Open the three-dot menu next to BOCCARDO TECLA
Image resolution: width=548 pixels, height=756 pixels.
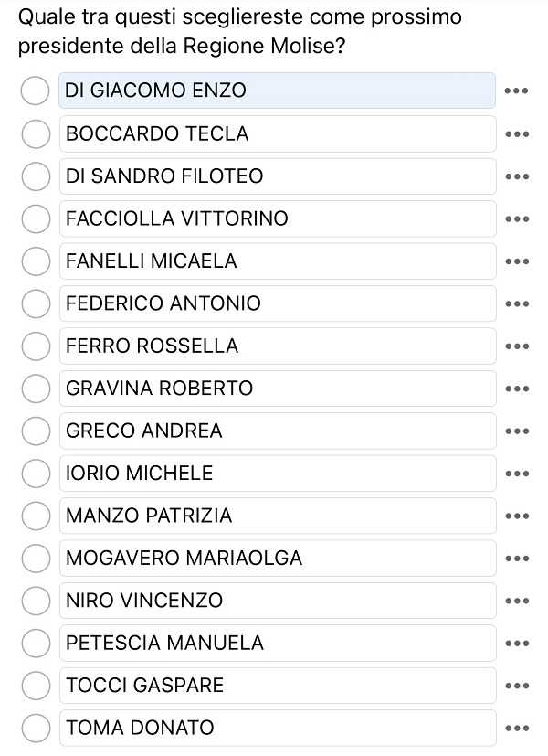(x=517, y=134)
